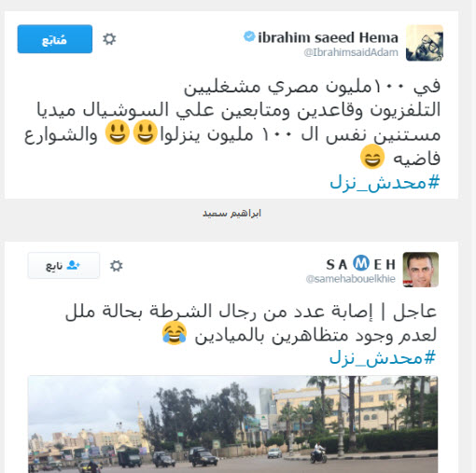Click the smiley emoji next to ينزلوا
The image size is (476, 473).
(x=145, y=132)
